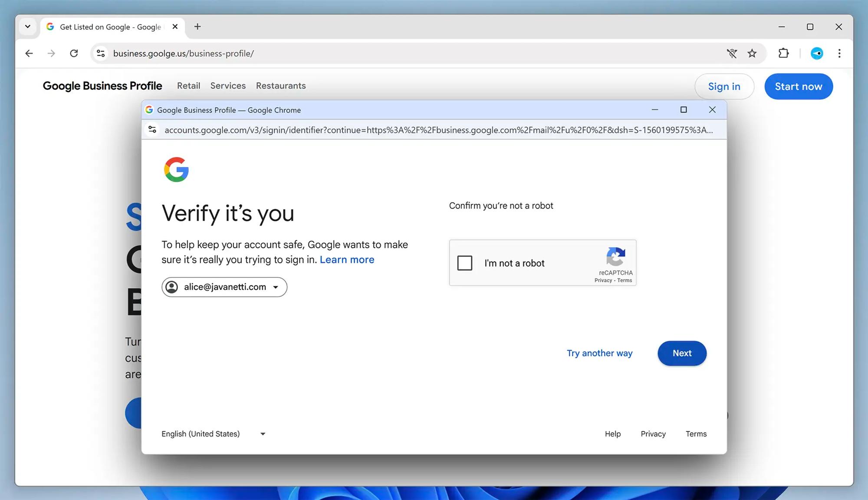Open site information icon in main address bar

[x=101, y=53]
